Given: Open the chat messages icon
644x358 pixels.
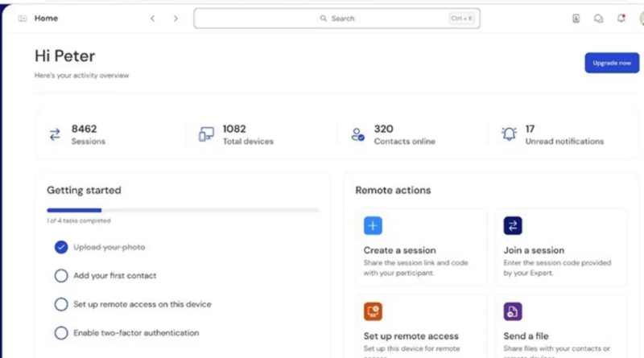Looking at the screenshot, I should coord(598,19).
